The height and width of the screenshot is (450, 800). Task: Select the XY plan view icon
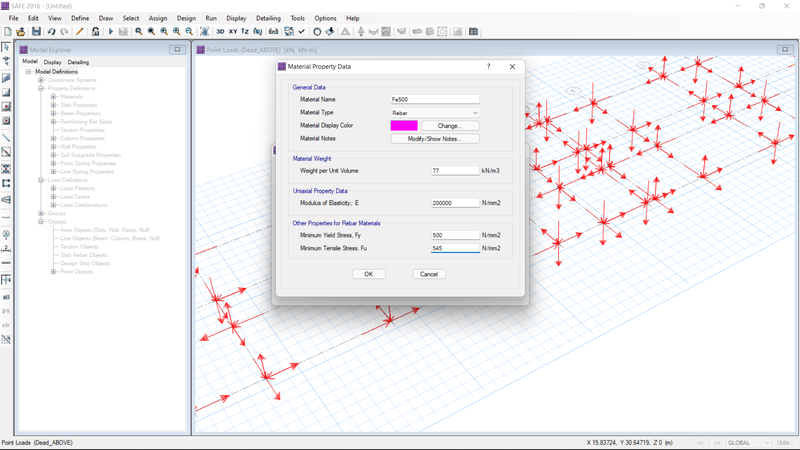pyautogui.click(x=233, y=32)
